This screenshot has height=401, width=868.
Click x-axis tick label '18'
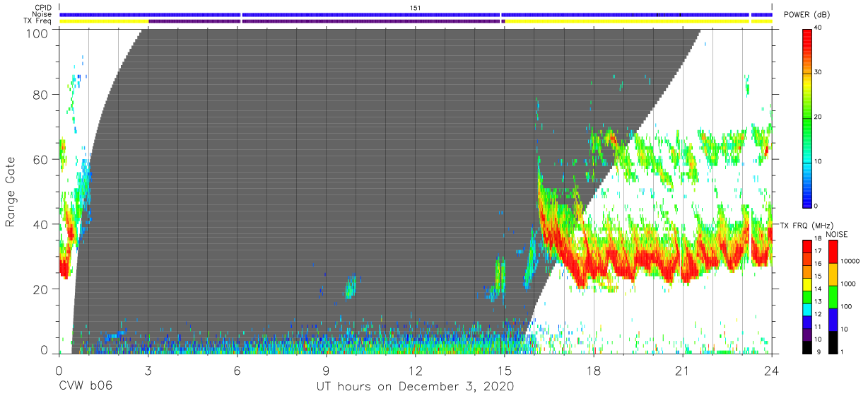[x=594, y=370]
